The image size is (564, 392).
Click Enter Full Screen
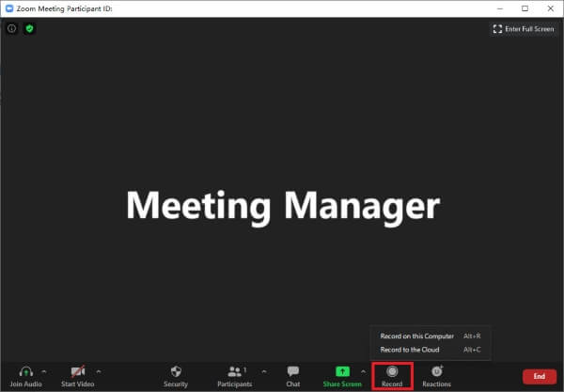pos(524,29)
